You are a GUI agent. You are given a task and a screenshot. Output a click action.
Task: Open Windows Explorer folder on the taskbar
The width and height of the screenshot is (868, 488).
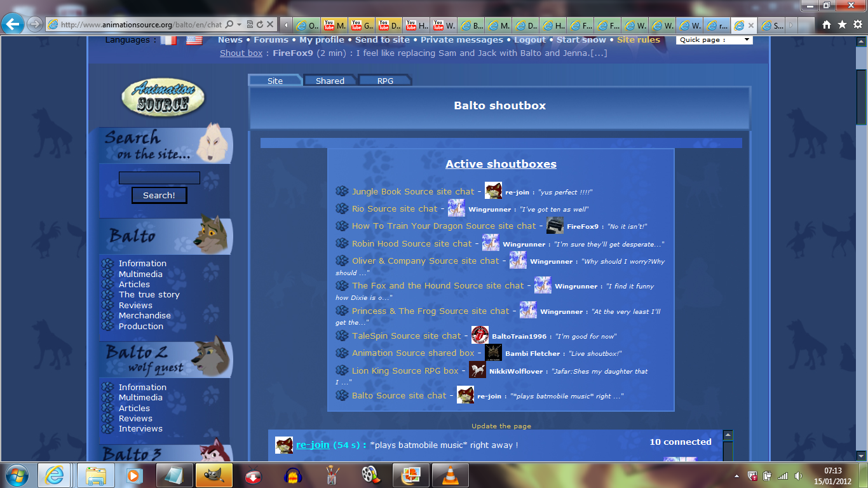pos(96,475)
